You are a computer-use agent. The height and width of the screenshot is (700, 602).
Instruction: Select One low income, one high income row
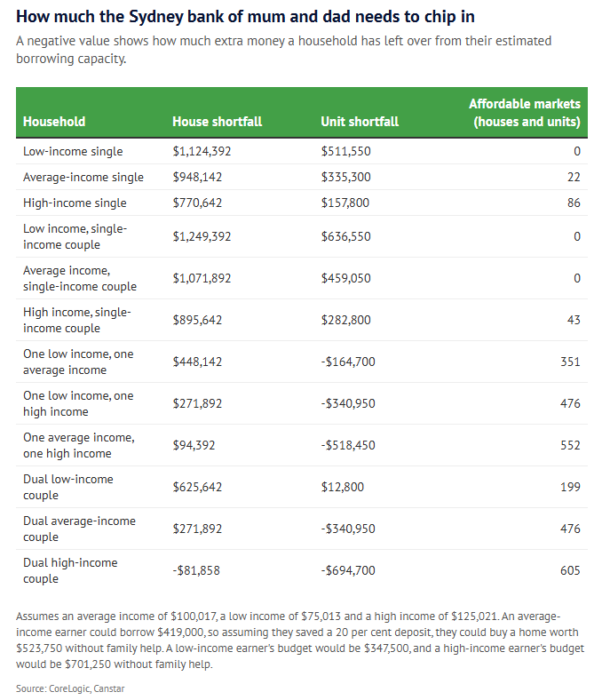(x=302, y=403)
